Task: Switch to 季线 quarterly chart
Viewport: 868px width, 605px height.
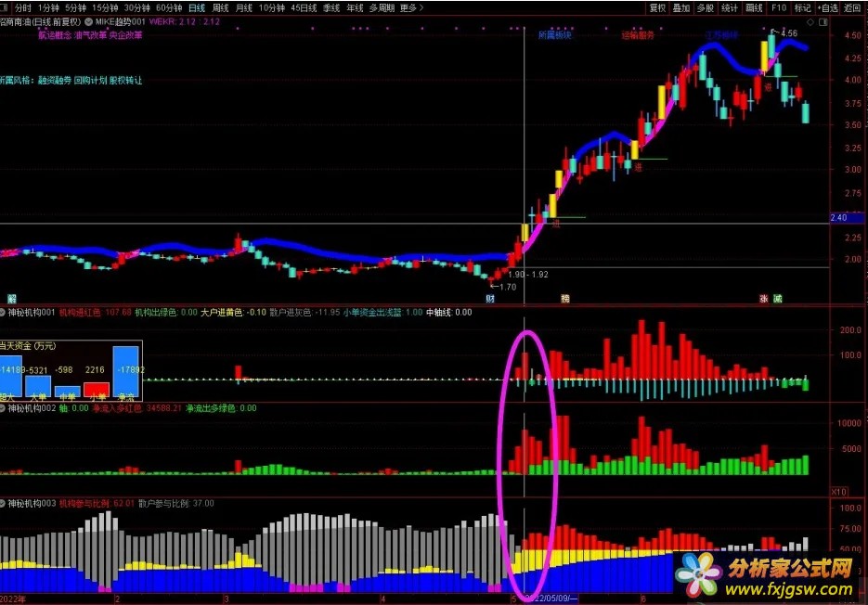Action: click(x=331, y=7)
